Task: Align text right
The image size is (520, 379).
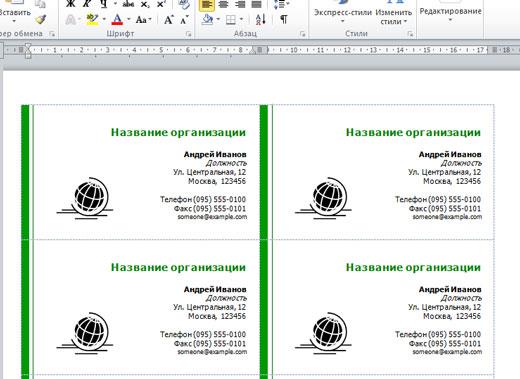Action: (240, 4)
